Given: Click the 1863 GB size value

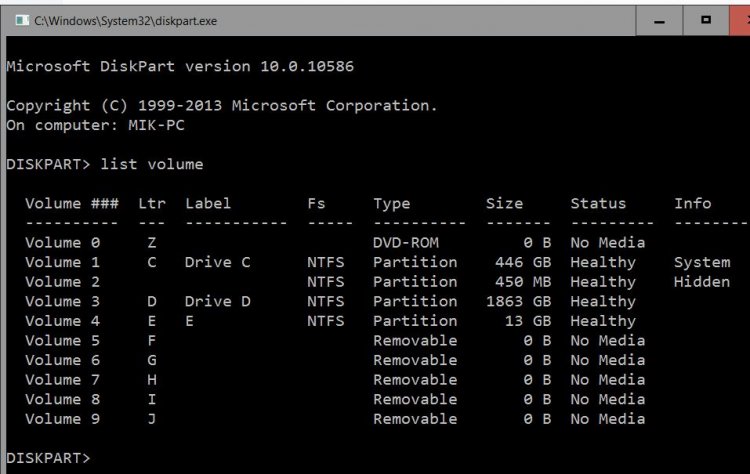Looking at the screenshot, I should 518,302.
